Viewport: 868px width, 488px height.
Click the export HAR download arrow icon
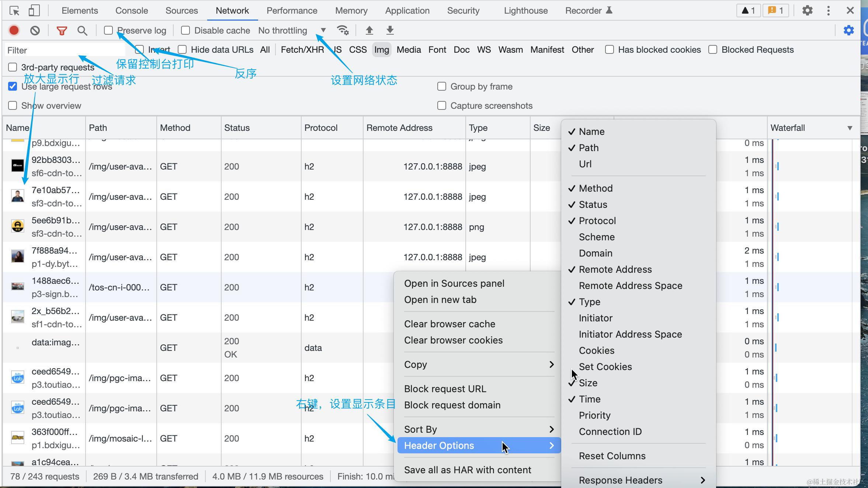point(390,30)
